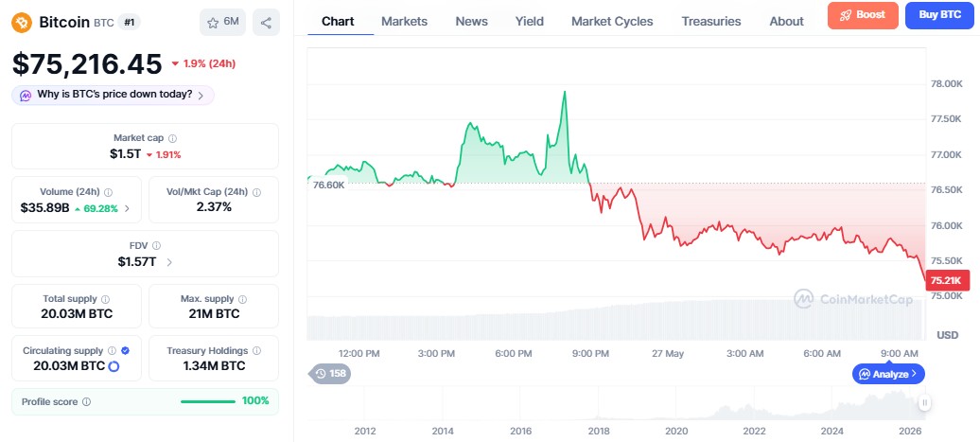980x442 pixels.
Task: Open the Markets tab
Action: pos(404,21)
